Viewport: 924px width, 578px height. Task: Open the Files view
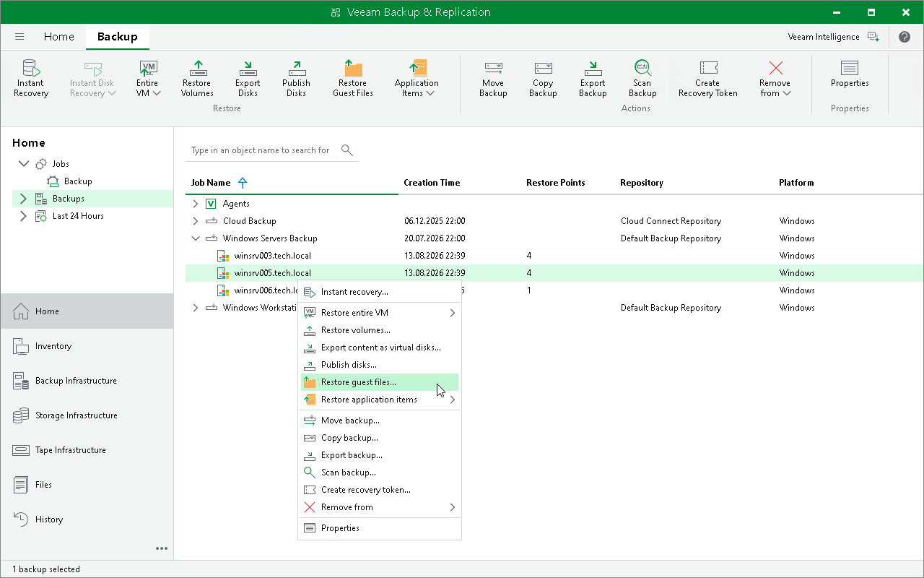pyautogui.click(x=87, y=485)
